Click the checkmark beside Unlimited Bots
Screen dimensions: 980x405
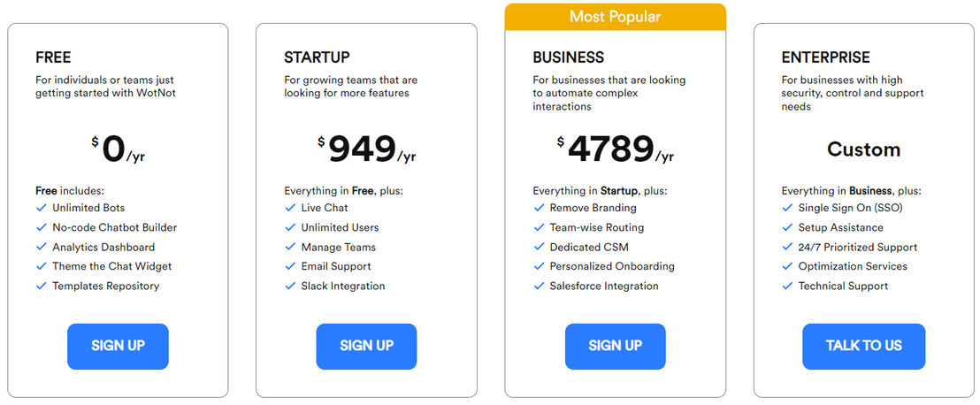[x=42, y=208]
